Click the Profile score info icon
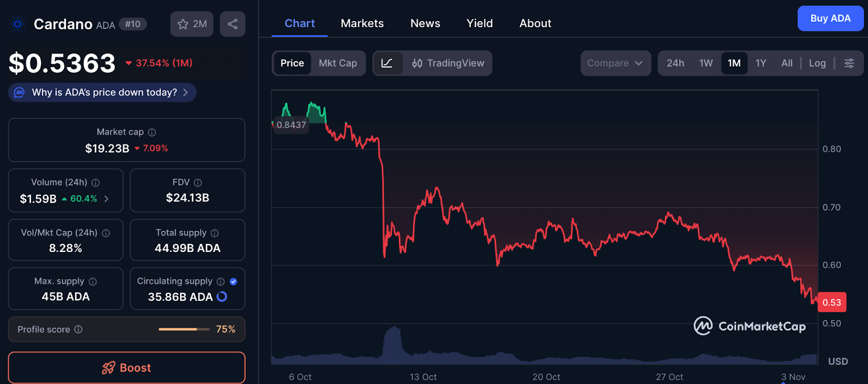The image size is (868, 384). [78, 329]
